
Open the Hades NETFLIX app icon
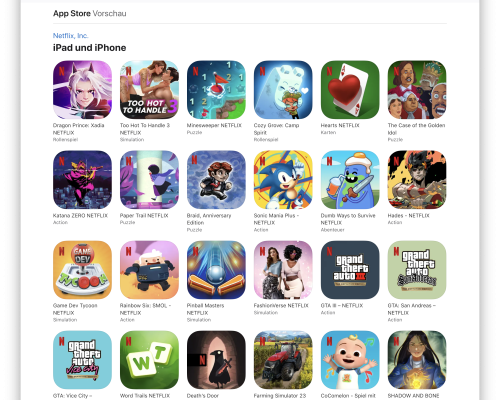coord(417,180)
